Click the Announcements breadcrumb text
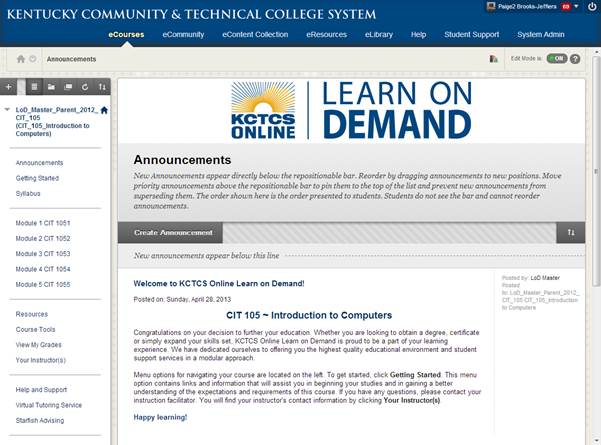The height and width of the screenshot is (445, 601). tap(71, 59)
